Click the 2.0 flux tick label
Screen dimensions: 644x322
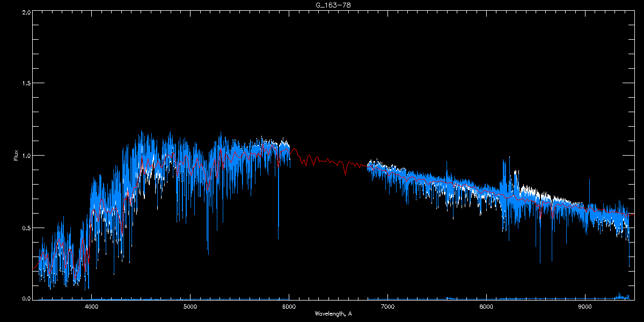point(26,12)
